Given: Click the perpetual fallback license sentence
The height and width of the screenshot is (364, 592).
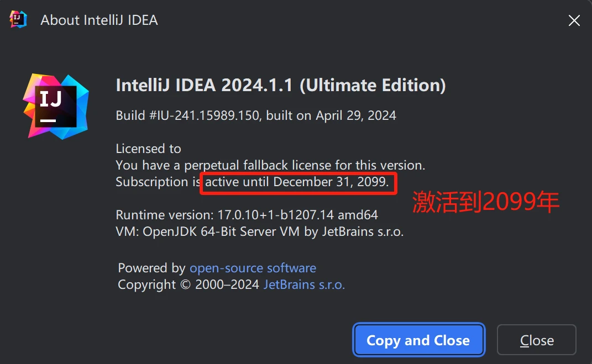Looking at the screenshot, I should point(270,165).
